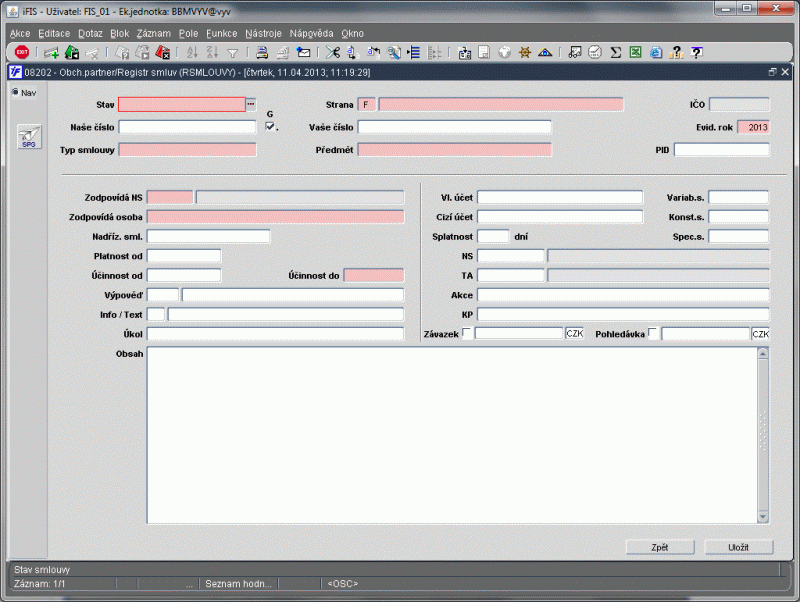Click the sigma sum icon
The height and width of the screenshot is (602, 800).
pos(616,52)
